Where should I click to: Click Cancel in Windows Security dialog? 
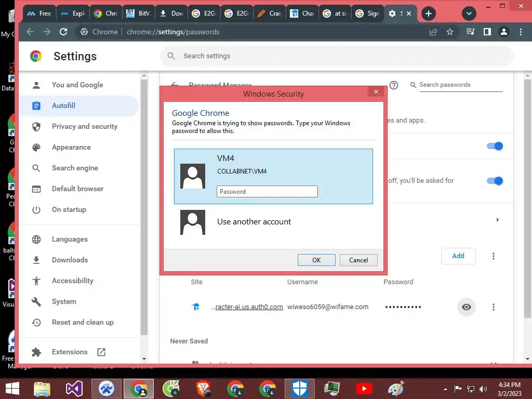(x=358, y=260)
